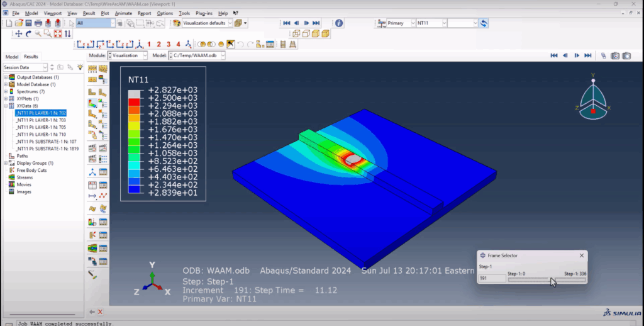Click the frame slider in Frame Selector
This screenshot has height=326, width=644.
point(547,279)
